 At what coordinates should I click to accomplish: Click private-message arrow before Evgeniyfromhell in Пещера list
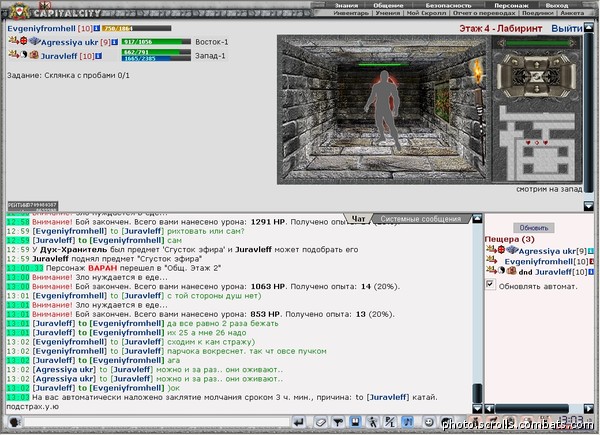(491, 260)
